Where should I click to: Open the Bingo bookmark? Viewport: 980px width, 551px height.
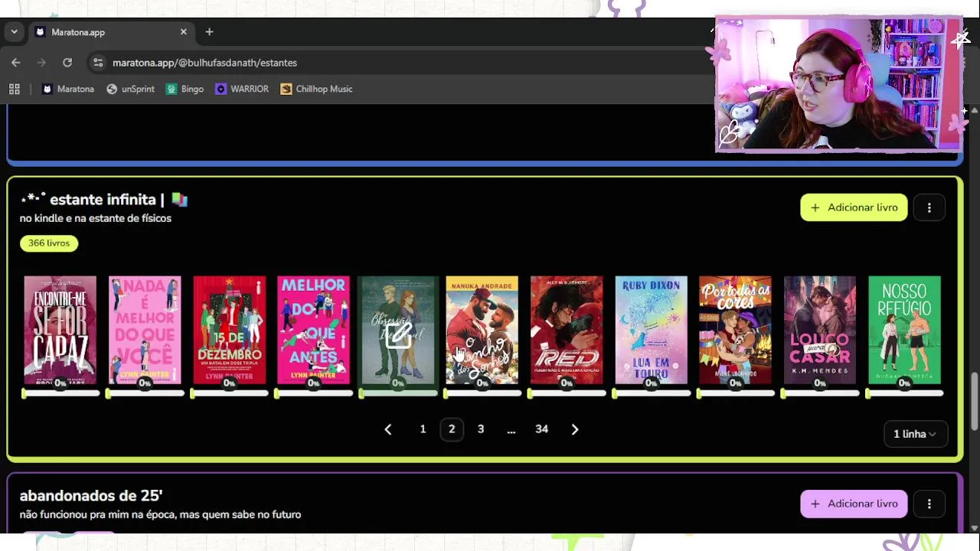185,89
